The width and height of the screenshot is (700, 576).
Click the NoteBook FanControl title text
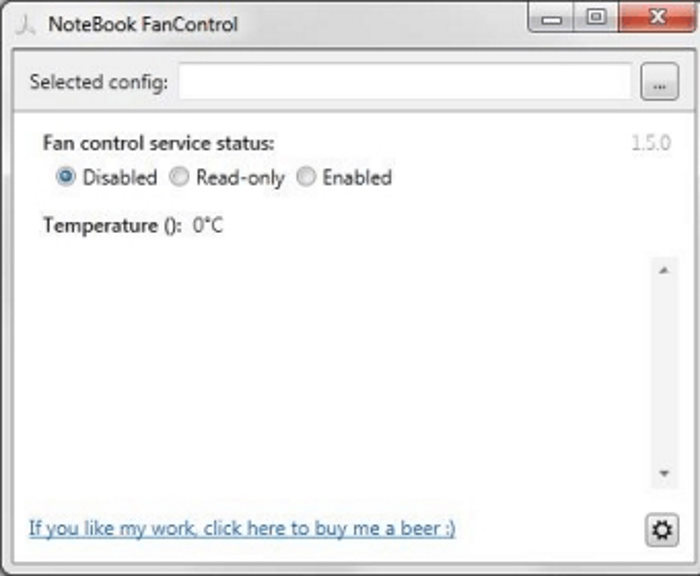[143, 24]
